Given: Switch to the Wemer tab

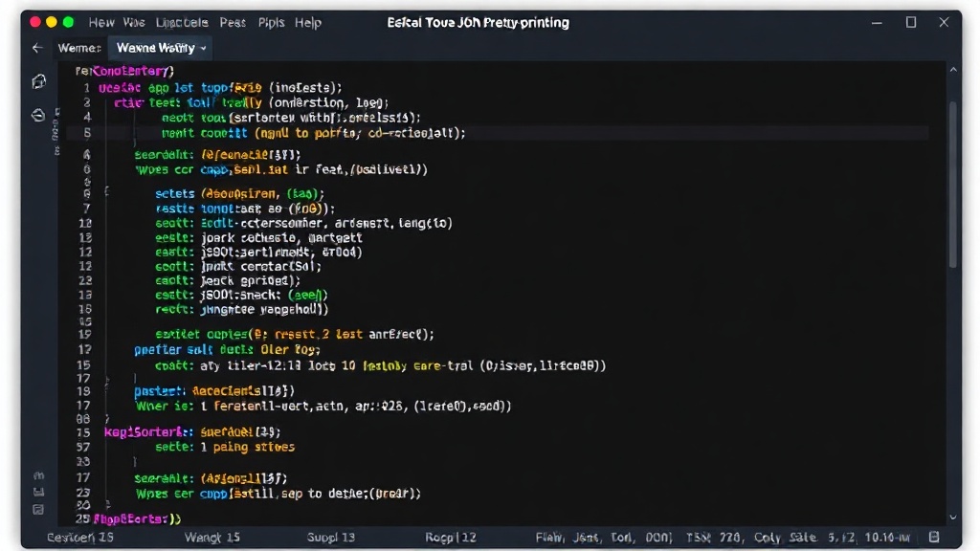Looking at the screenshot, I should click(79, 48).
